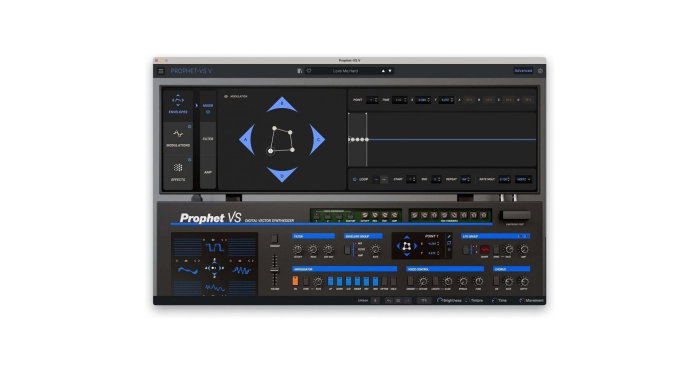Click the bottom oscillator waveform display

pos(214,288)
